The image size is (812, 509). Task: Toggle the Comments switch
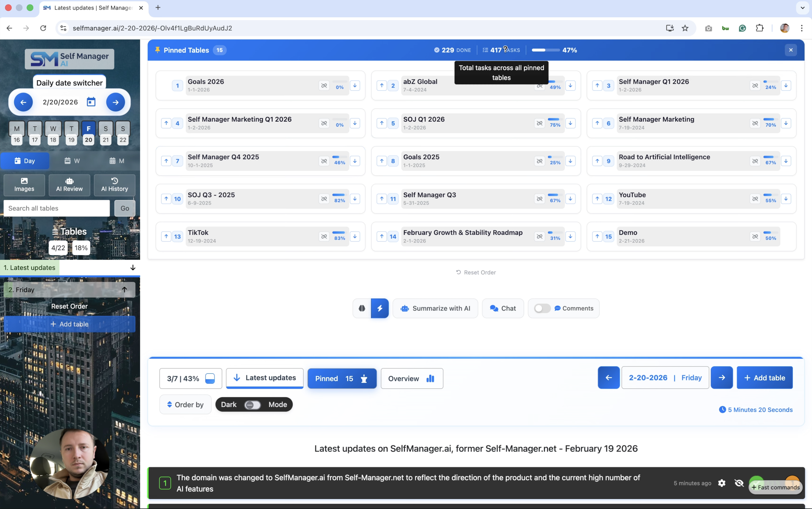coord(542,308)
